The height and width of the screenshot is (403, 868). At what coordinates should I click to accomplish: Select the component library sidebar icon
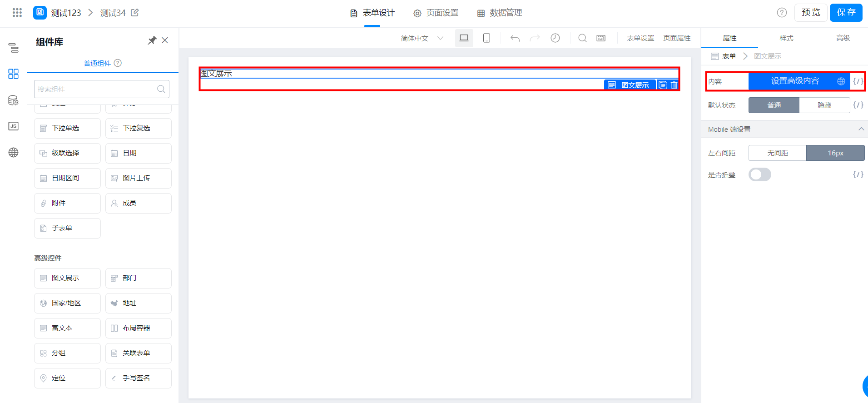pos(14,74)
